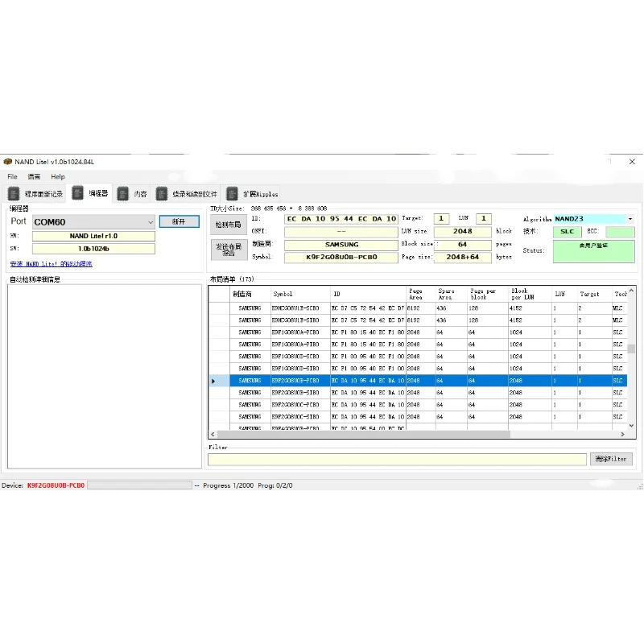
Task: Click the Page per block column header
Action: click(488, 294)
